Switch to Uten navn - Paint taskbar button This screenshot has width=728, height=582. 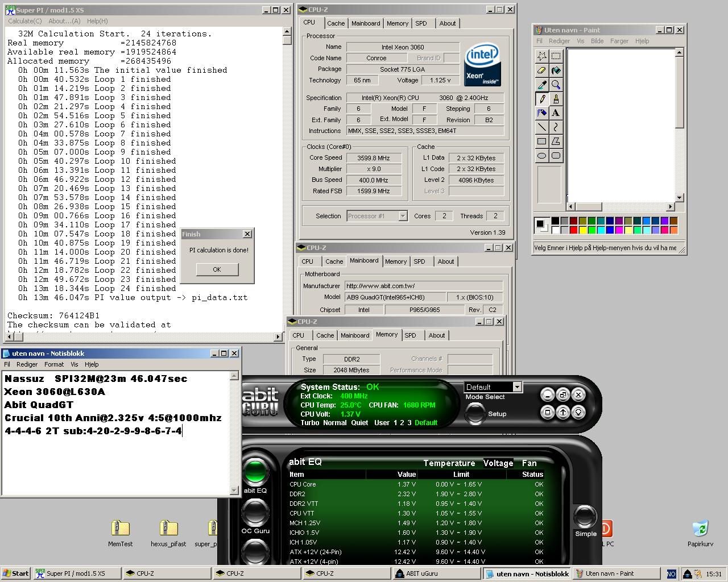(x=617, y=573)
